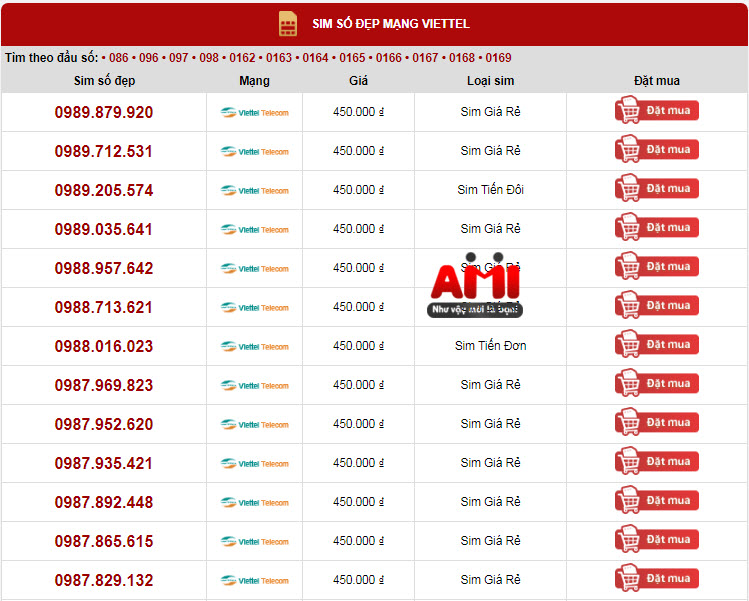Open SIM number 0989.712.531
This screenshot has width=749, height=601.
pos(104,151)
